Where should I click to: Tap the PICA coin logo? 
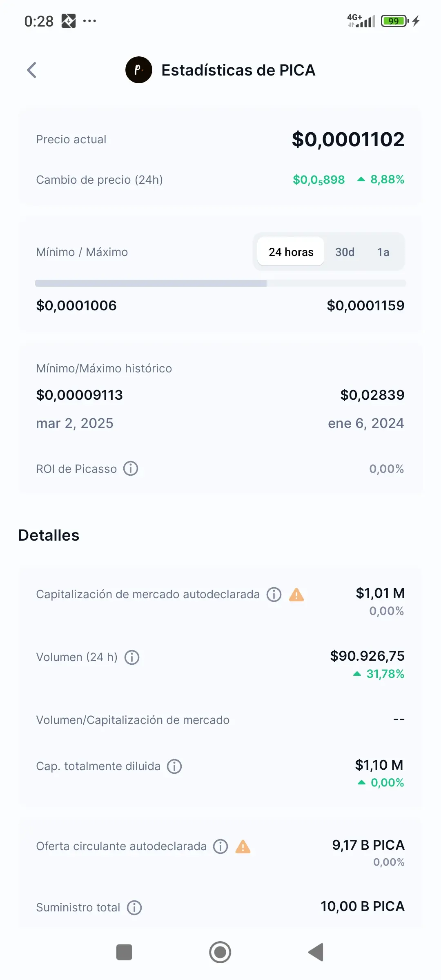[x=139, y=70]
